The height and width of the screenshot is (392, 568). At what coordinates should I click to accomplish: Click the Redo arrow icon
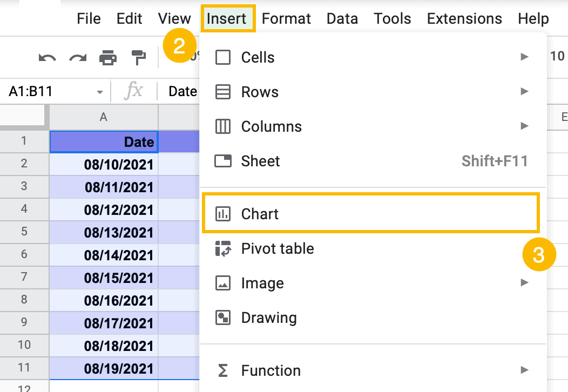(x=78, y=57)
